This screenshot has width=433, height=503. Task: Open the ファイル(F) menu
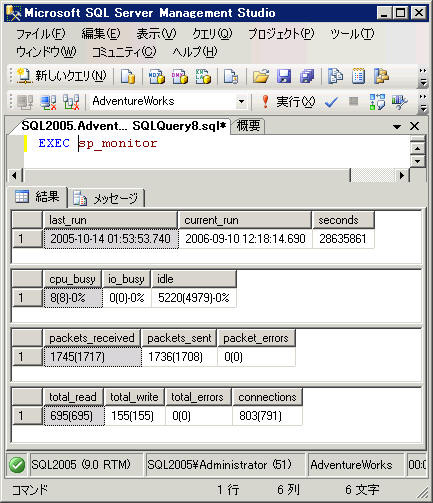click(41, 34)
